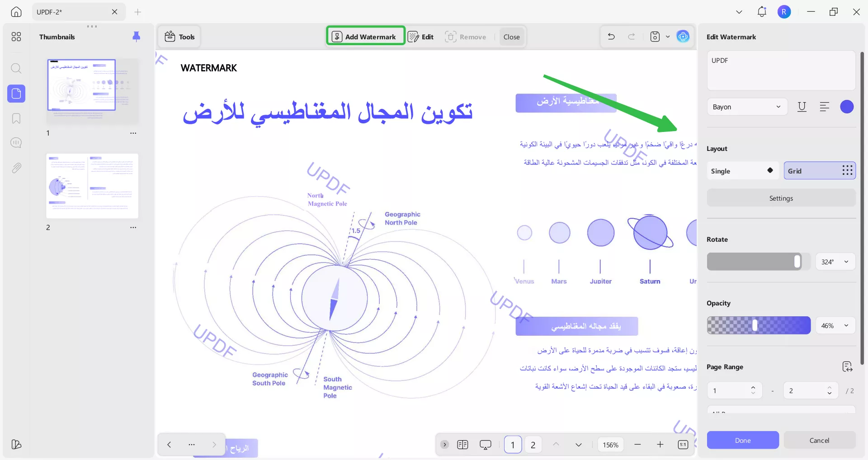
Task: Select page 2 thumbnail
Action: coord(92,186)
